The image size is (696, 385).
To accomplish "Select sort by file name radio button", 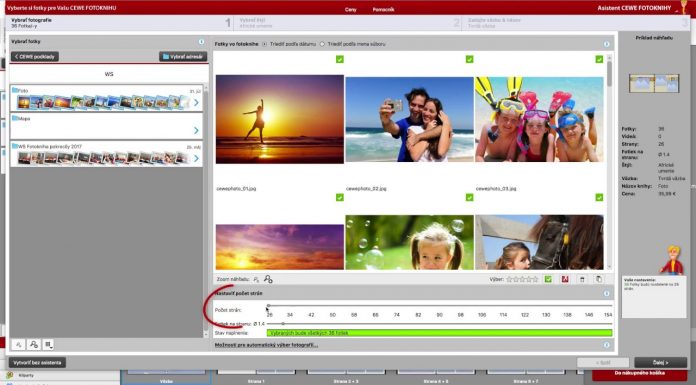I will click(322, 44).
